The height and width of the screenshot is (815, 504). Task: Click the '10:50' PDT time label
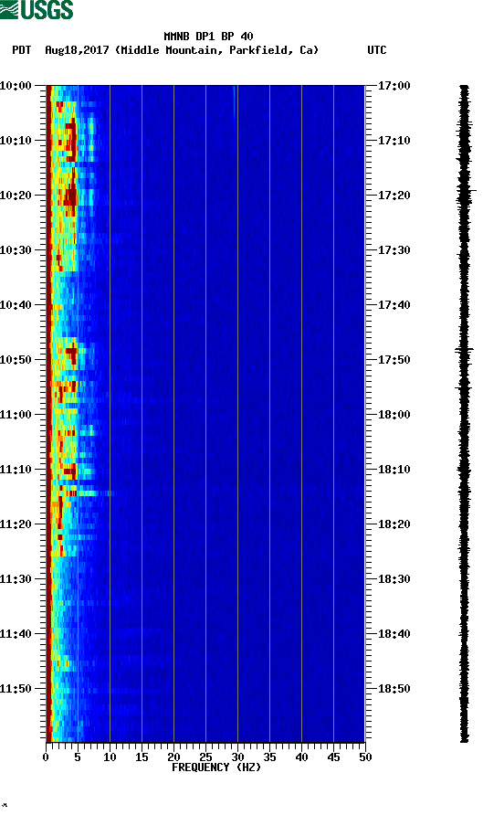16,360
